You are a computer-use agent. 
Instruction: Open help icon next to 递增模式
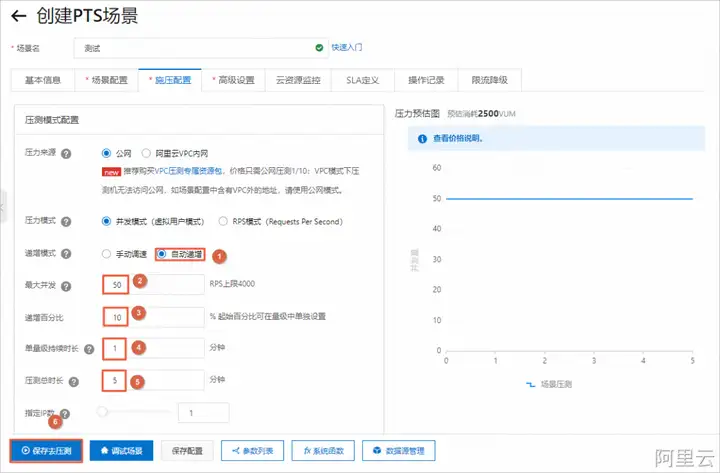[x=66, y=254]
